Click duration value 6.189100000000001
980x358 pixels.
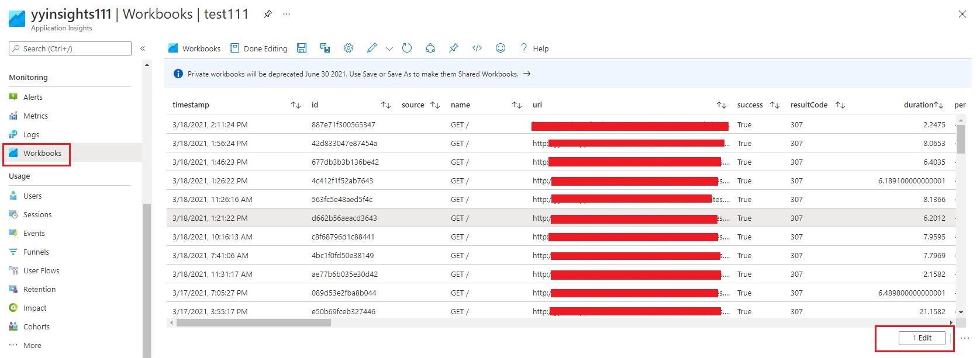point(912,180)
